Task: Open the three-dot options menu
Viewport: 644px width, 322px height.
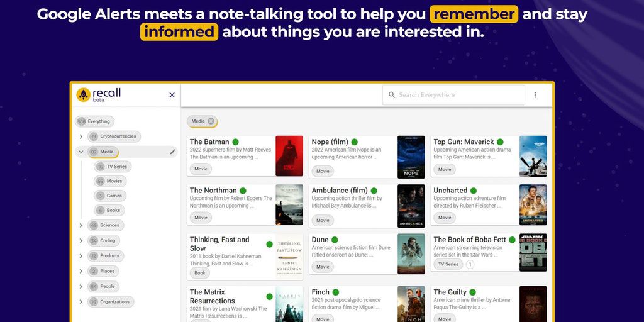Action: pyautogui.click(x=535, y=95)
